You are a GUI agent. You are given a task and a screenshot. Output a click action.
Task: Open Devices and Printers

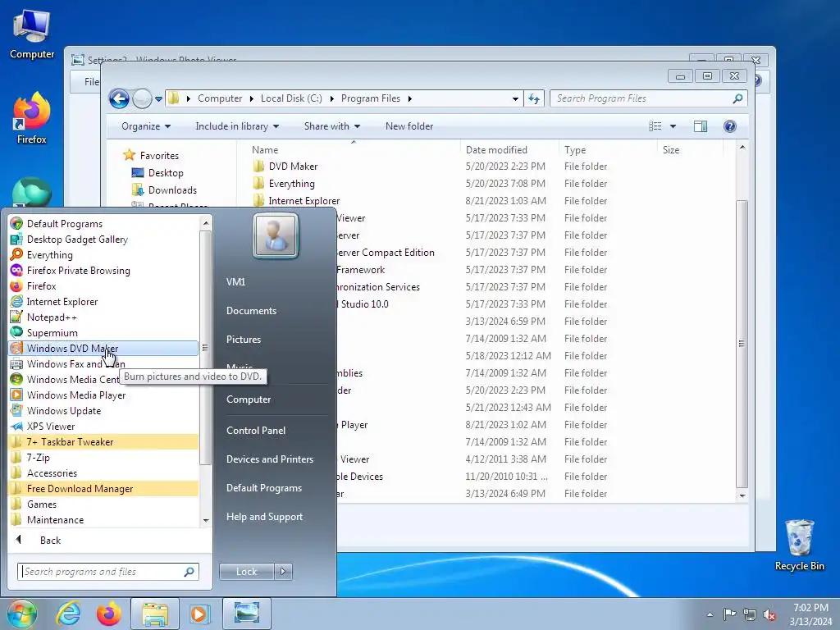[269, 459]
